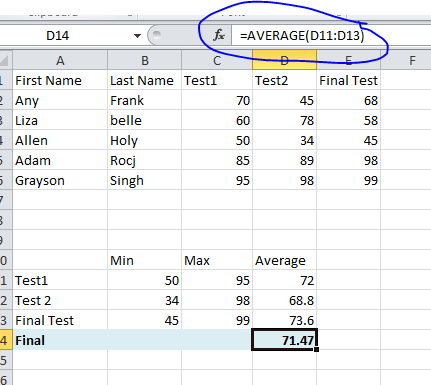Click the 'Min' label cell
431x385 pixels.
coord(145,260)
